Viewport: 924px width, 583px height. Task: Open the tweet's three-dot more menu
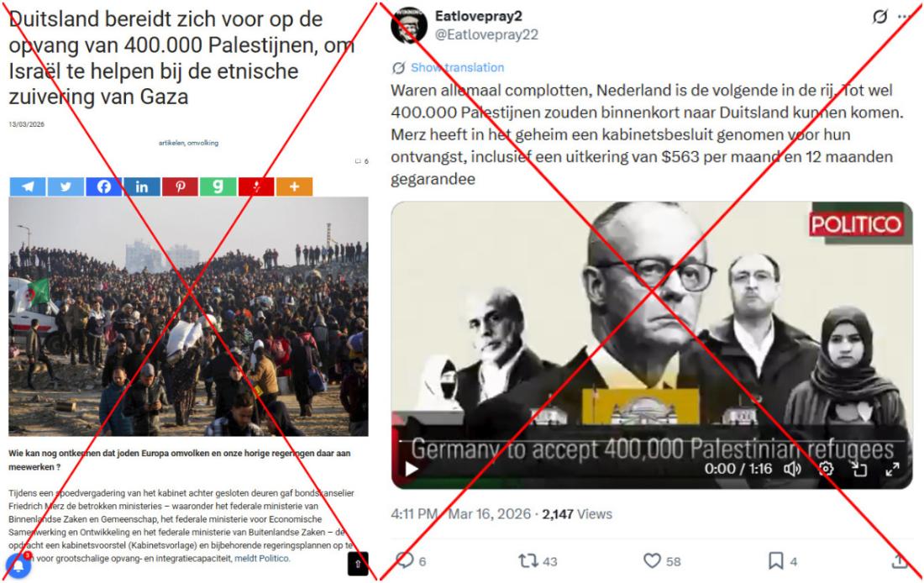905,17
